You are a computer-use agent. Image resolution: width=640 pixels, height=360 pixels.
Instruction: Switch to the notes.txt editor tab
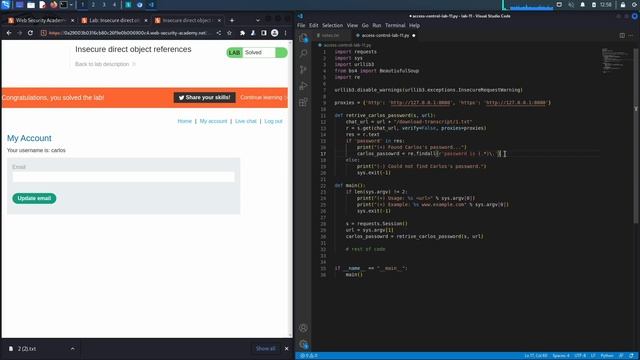tap(330, 36)
